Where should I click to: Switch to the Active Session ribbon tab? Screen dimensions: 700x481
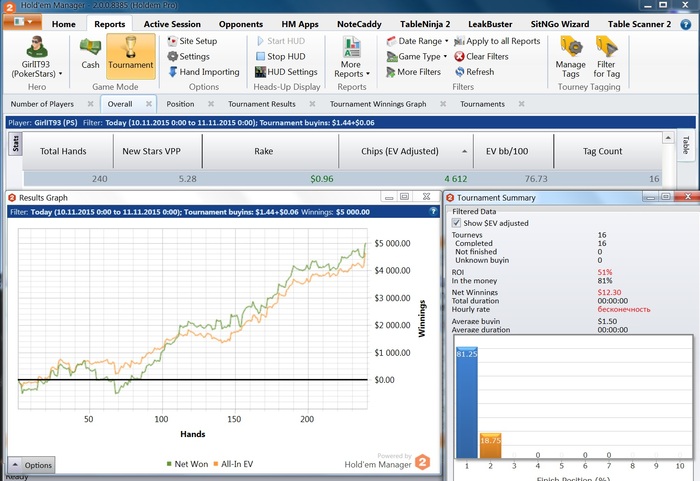[x=172, y=24]
